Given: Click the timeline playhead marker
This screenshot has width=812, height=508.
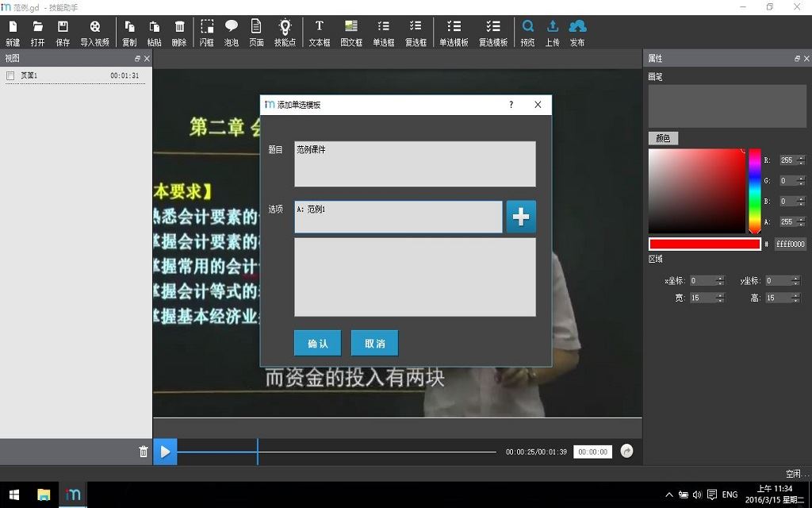Looking at the screenshot, I should (x=258, y=452).
